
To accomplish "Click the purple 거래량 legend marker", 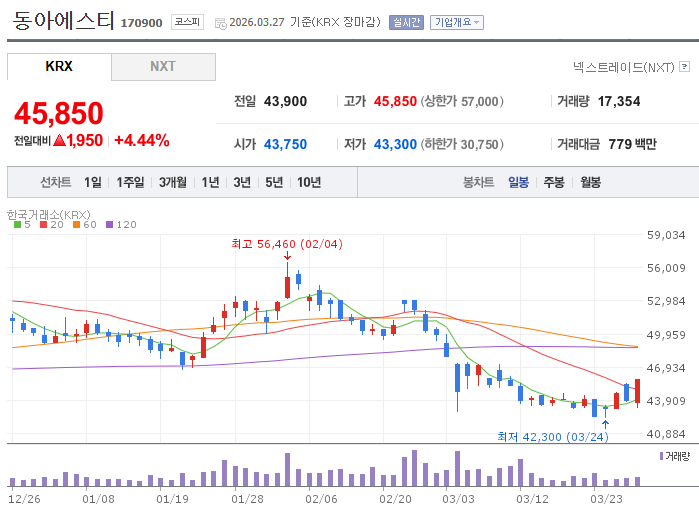I will 662,456.
